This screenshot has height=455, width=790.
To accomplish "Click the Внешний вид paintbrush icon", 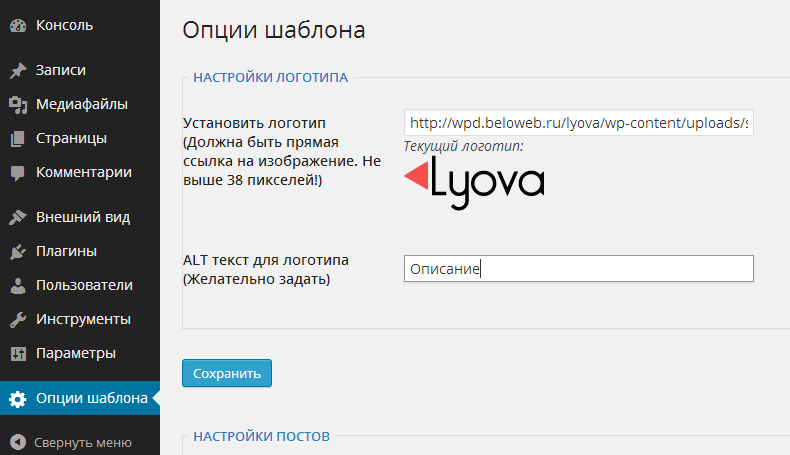I will [17, 217].
